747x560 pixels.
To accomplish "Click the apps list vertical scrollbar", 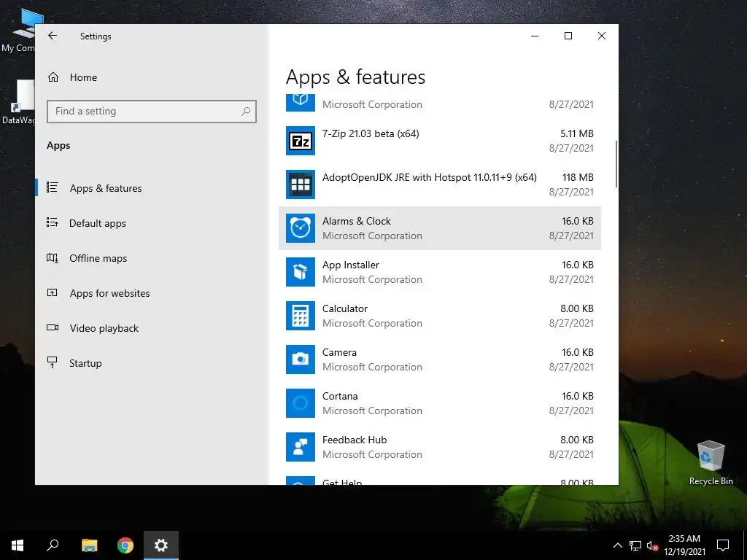I will click(616, 164).
